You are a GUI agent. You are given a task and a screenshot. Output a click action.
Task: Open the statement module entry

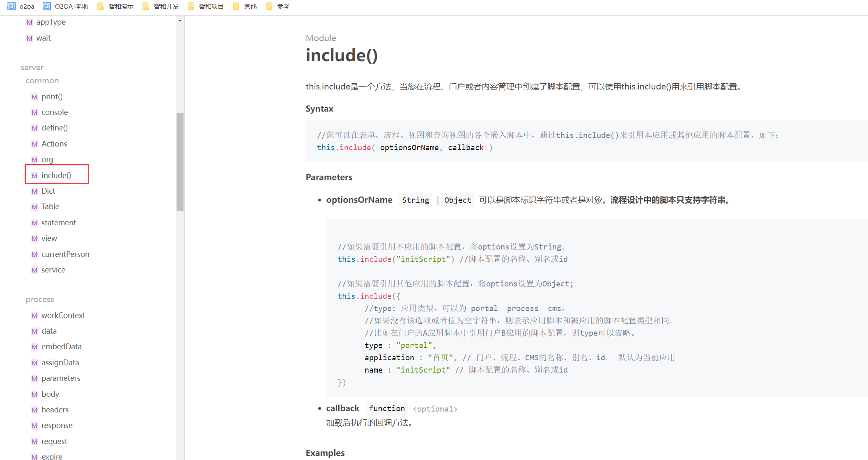point(58,222)
